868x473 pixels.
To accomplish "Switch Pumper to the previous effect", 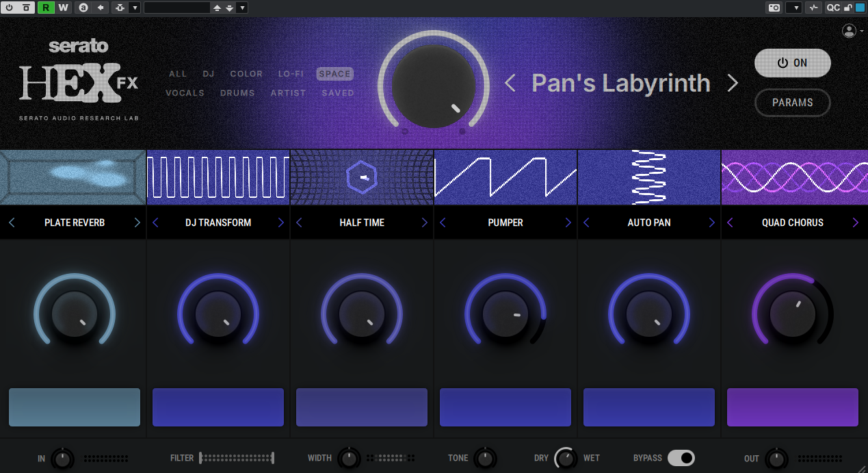I will pyautogui.click(x=443, y=222).
